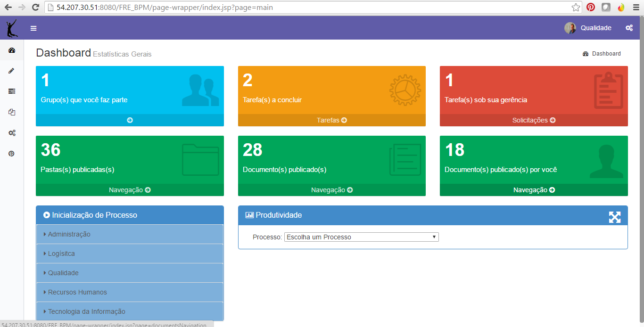The height and width of the screenshot is (327, 644).
Task: Click the "Tarefa(s) a concluir" text
Action: click(272, 100)
